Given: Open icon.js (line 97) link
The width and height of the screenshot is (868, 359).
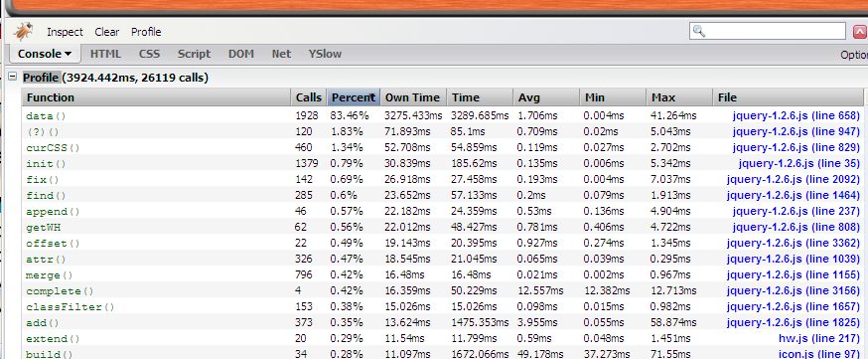Looking at the screenshot, I should [819, 354].
